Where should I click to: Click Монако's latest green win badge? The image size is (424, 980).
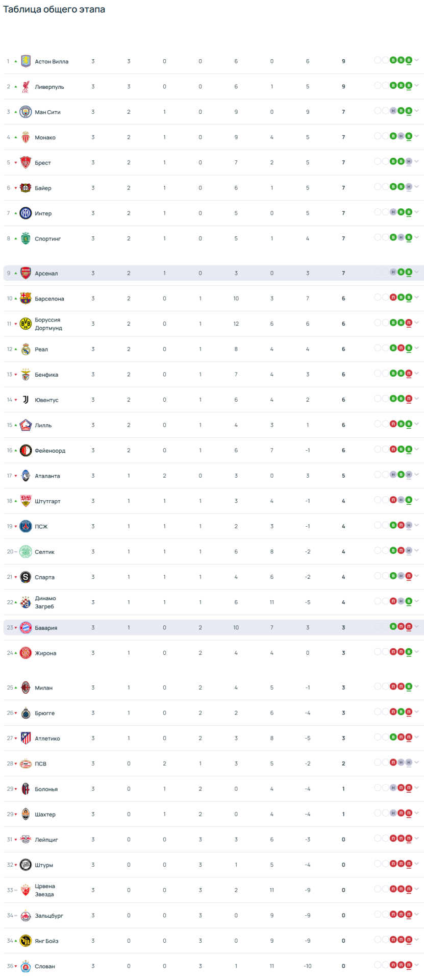click(x=409, y=136)
